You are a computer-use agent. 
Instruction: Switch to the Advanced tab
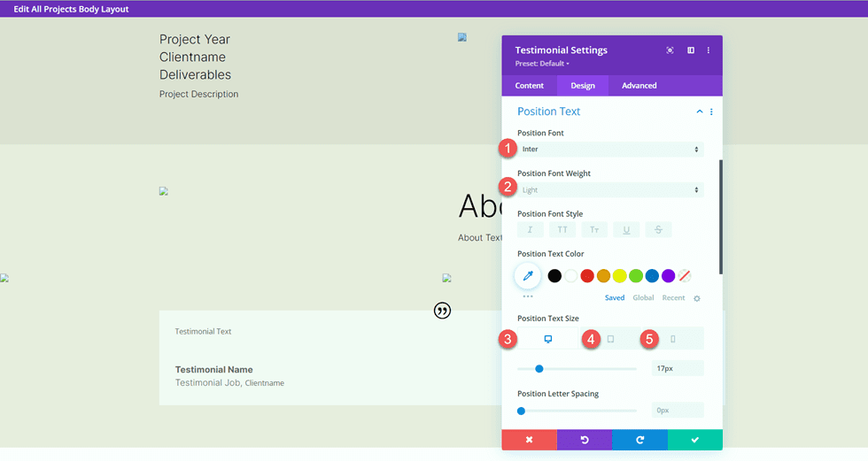[639, 86]
